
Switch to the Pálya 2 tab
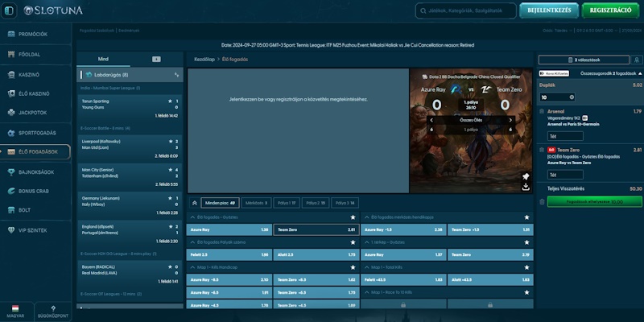[316, 203]
